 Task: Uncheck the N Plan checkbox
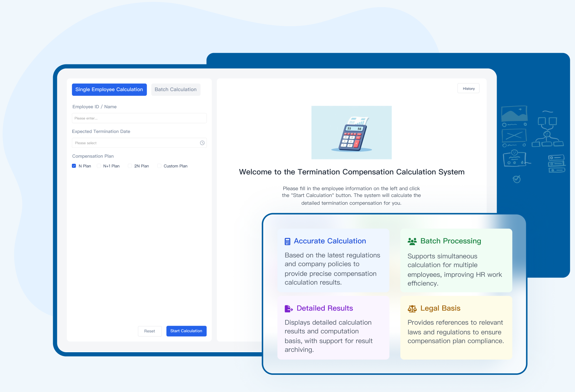click(74, 166)
